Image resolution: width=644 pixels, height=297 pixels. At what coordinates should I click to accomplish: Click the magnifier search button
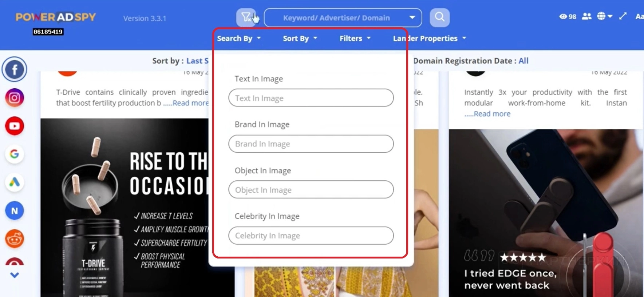[439, 17]
